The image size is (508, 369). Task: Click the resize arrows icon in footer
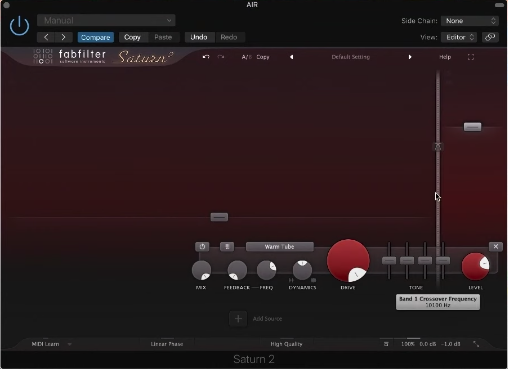pos(476,344)
